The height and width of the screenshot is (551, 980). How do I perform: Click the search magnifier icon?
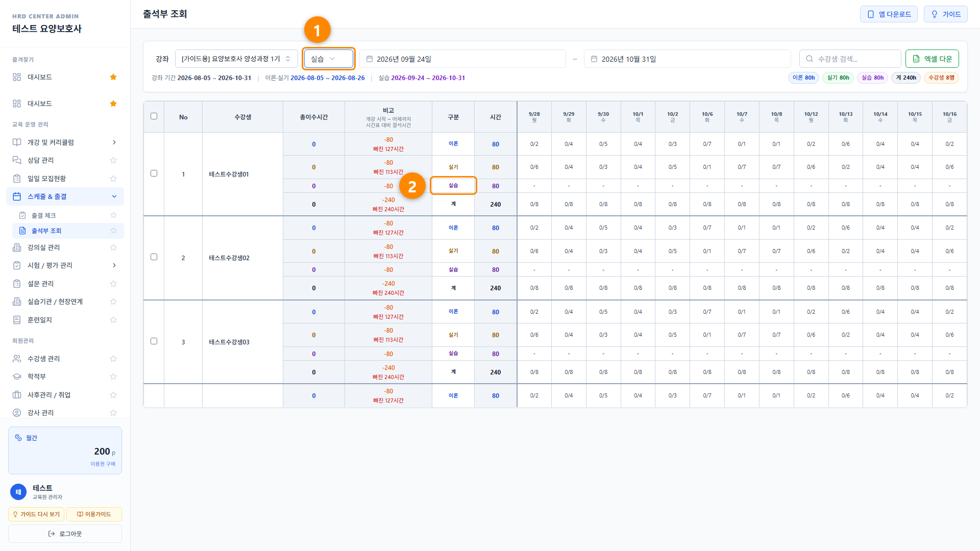click(810, 59)
